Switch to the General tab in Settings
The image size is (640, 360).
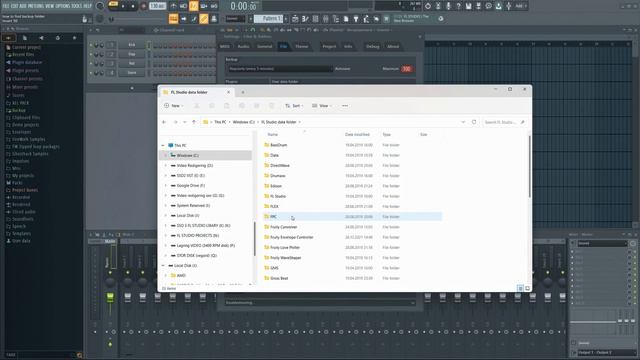pyautogui.click(x=264, y=47)
